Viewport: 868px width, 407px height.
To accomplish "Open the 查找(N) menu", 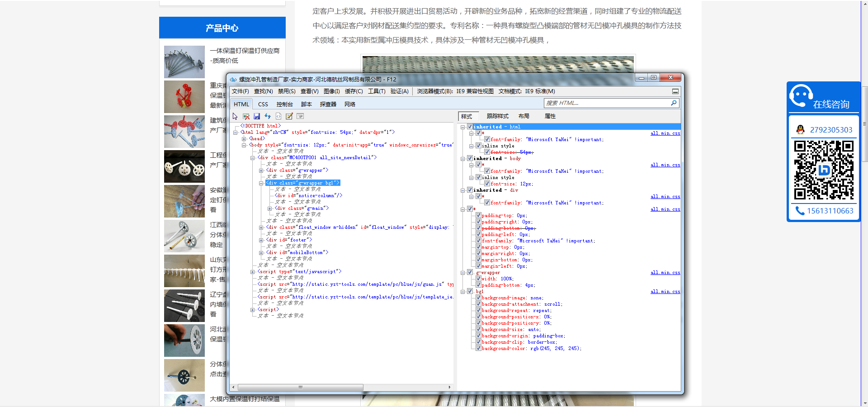I will coord(264,91).
